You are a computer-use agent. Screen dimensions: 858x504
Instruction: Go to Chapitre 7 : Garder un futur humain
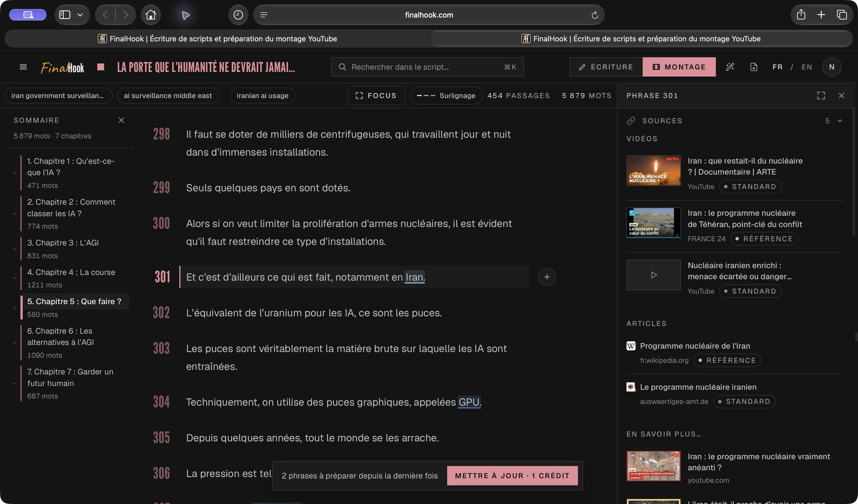coord(70,378)
